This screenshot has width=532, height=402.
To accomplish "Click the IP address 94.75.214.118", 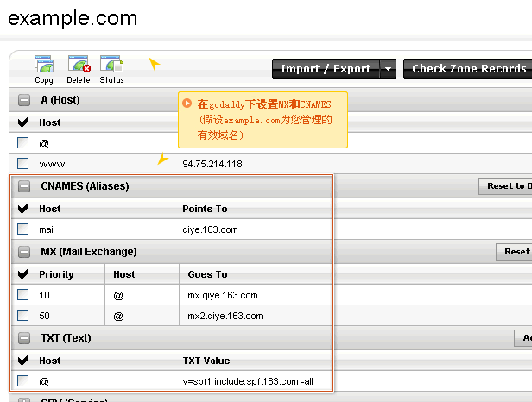I will point(212,164).
